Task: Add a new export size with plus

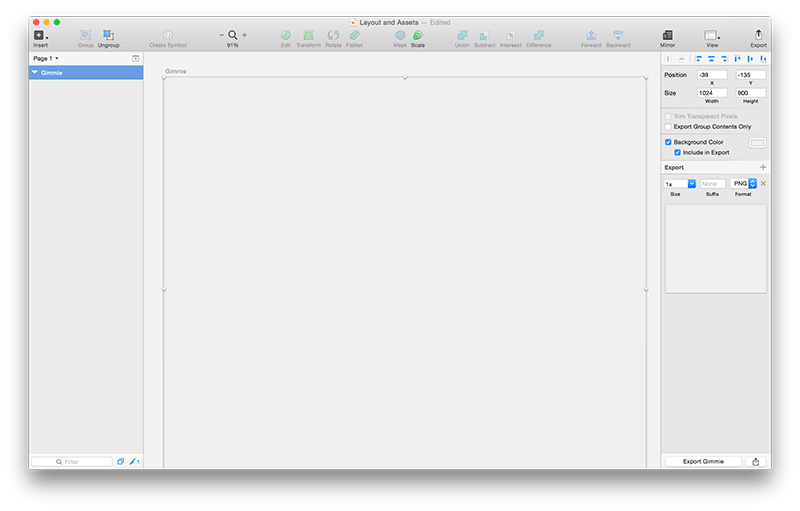Action: [763, 167]
